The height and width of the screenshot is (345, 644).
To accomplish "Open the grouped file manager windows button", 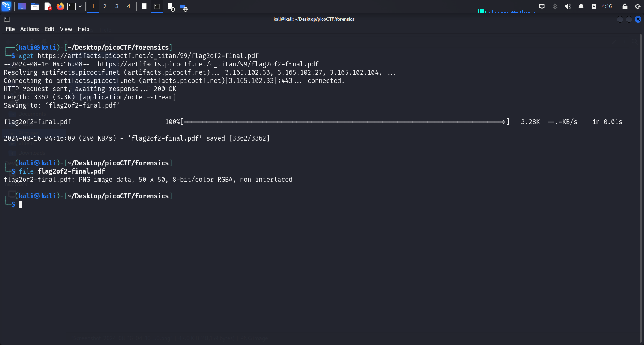I will click(183, 7).
